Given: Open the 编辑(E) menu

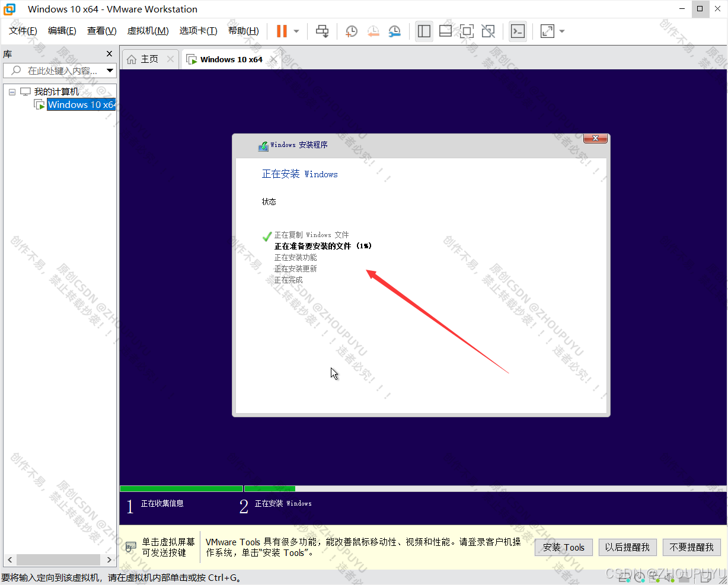Looking at the screenshot, I should click(62, 31).
